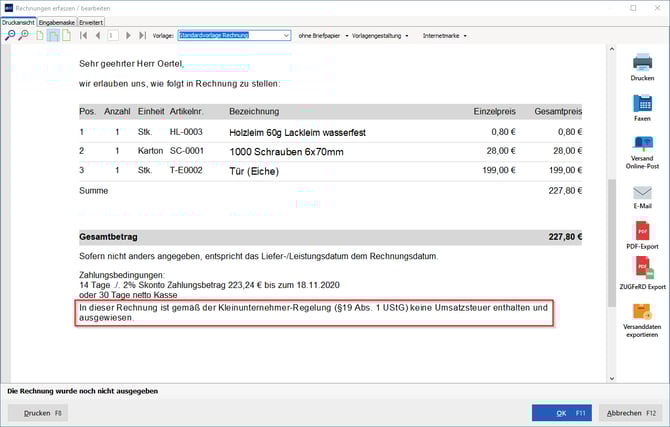Click 'Die Rechnung wurde noch nicht ausgegeben' status
This screenshot has width=670, height=427.
82,391
